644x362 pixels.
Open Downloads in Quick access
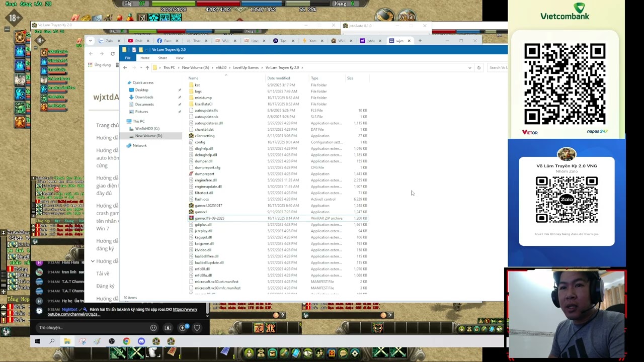[144, 97]
